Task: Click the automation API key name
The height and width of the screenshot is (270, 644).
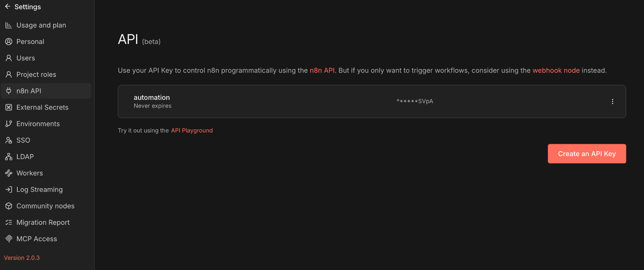Action: (152, 98)
